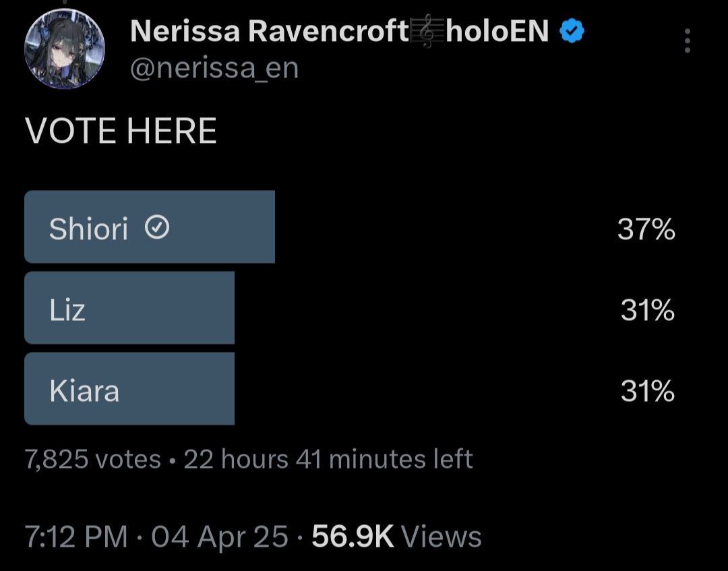The image size is (728, 571).
Task: Click the 22 hours 41 minutes left text
Action: click(328, 460)
